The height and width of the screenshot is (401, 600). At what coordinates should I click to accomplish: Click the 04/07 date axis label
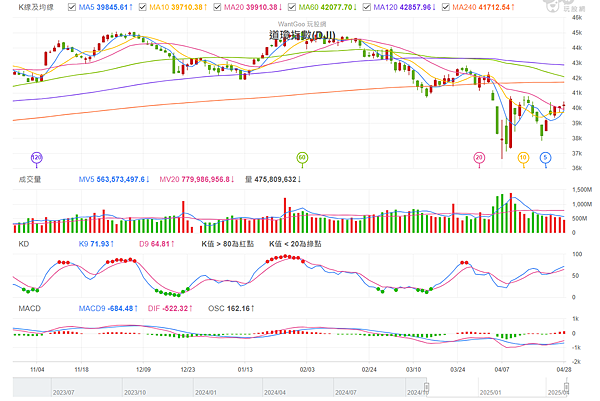click(502, 370)
